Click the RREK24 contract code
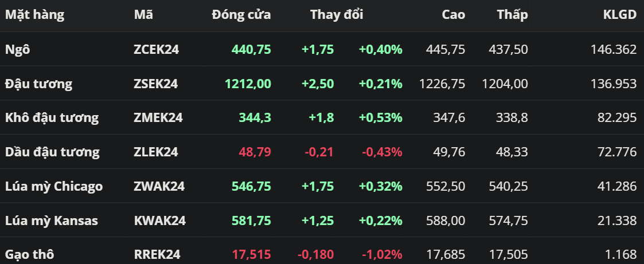The image size is (644, 264). click(x=157, y=254)
